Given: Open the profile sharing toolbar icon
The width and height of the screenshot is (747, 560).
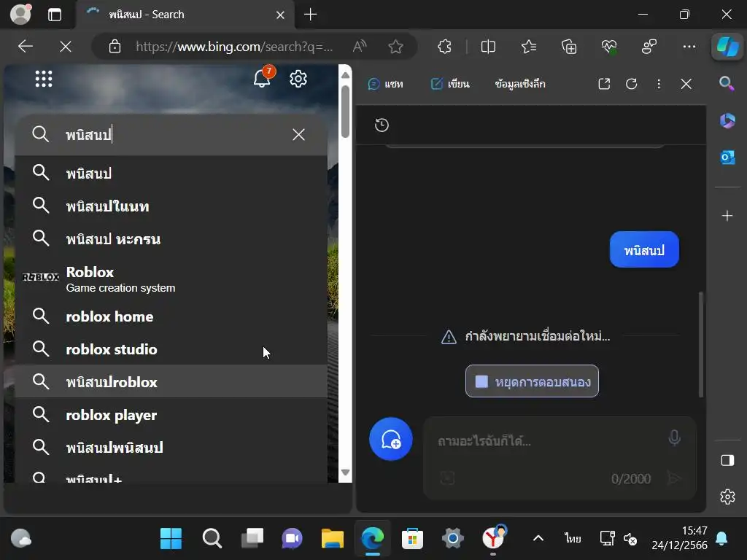Looking at the screenshot, I should [649, 47].
